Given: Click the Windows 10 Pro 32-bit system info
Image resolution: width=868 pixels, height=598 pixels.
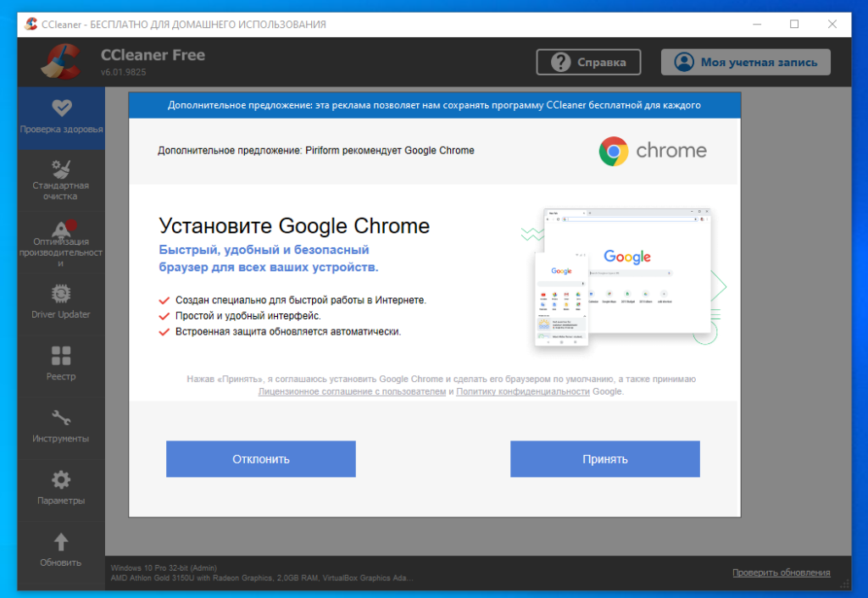Looking at the screenshot, I should coord(164,568).
